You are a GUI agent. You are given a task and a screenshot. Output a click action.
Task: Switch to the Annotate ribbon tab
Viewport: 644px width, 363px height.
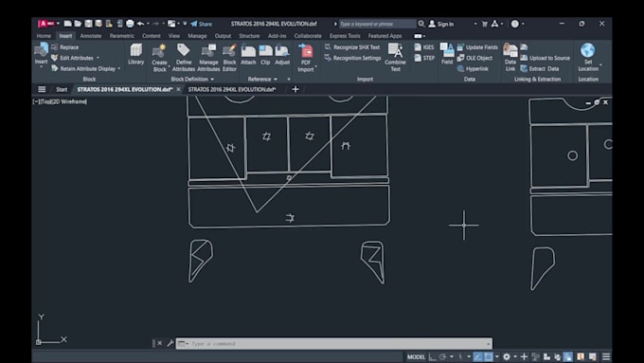point(91,36)
